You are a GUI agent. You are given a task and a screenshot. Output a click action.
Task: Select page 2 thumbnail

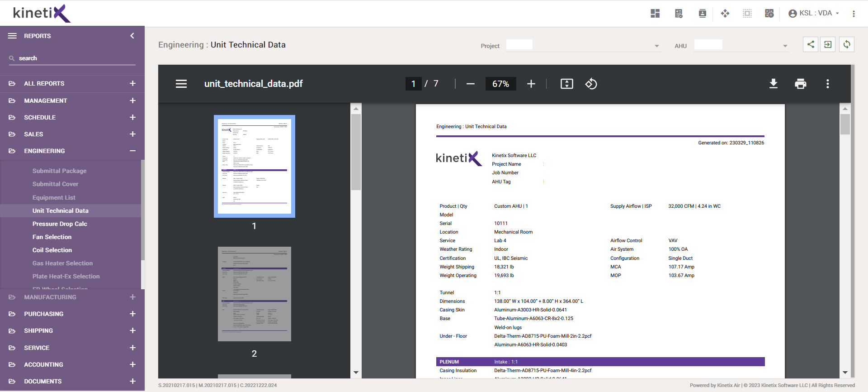pyautogui.click(x=254, y=294)
